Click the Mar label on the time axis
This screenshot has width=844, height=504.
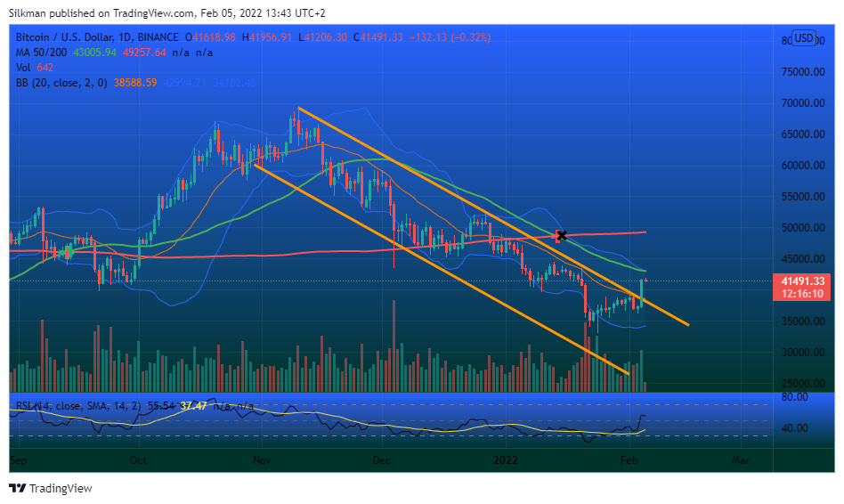741,460
